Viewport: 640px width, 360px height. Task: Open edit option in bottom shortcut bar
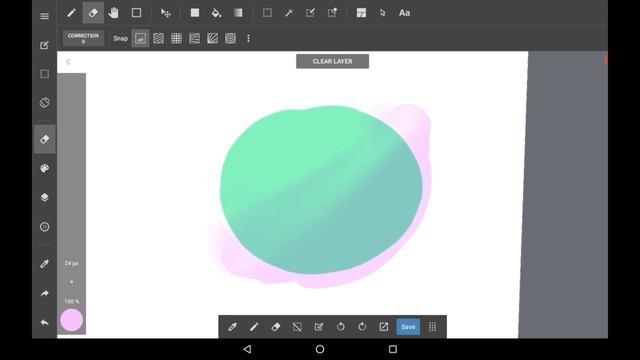(x=319, y=327)
